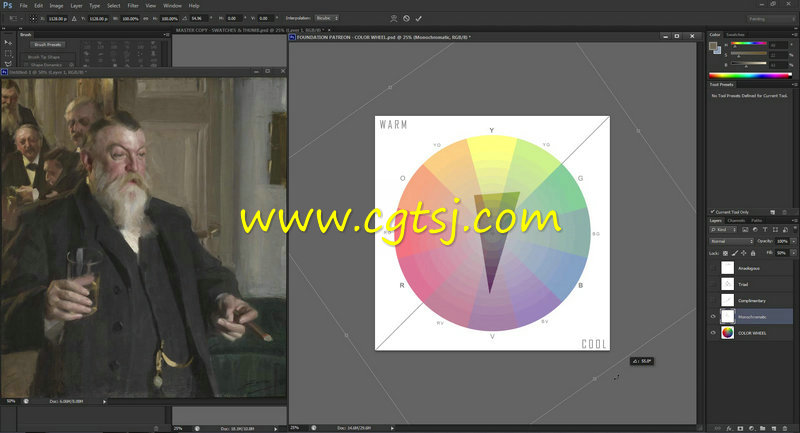Screen dimensions: 800x433
Task: Create a new layer icon
Action: (x=774, y=428)
